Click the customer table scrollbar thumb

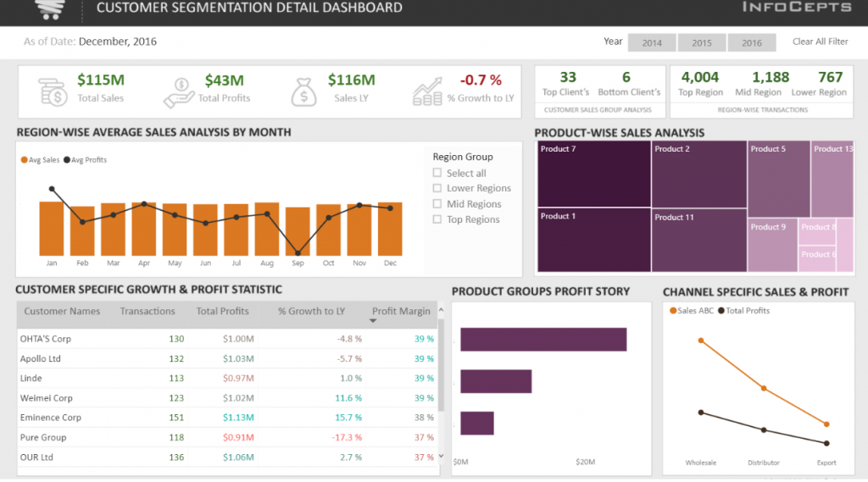point(441,364)
